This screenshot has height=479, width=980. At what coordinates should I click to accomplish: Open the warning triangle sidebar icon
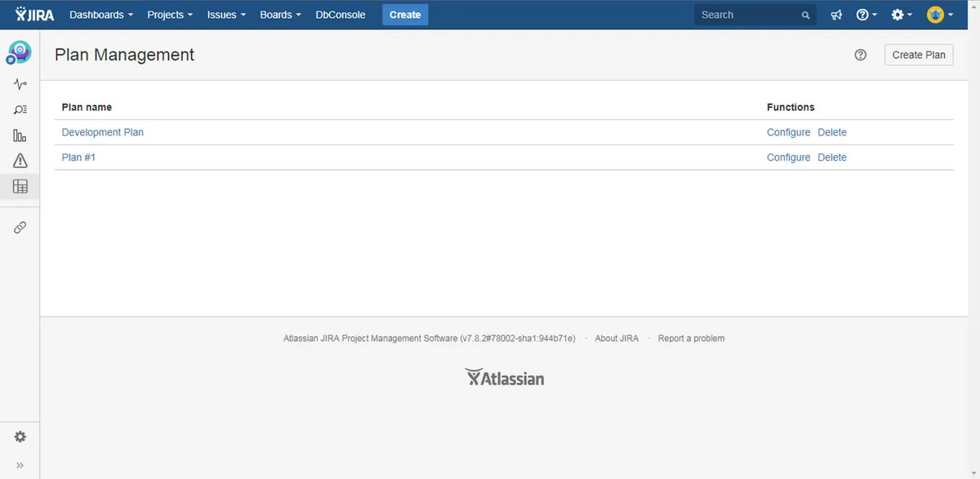pyautogui.click(x=20, y=161)
